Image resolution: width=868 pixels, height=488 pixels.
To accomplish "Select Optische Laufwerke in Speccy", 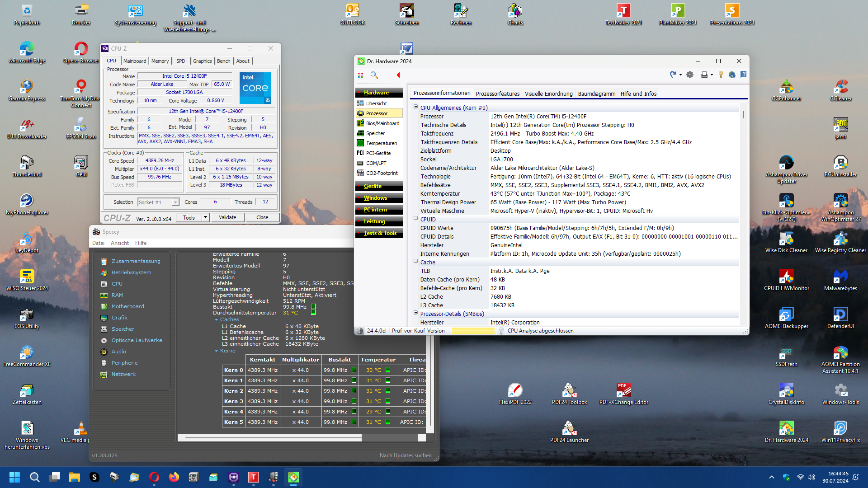I will [137, 340].
